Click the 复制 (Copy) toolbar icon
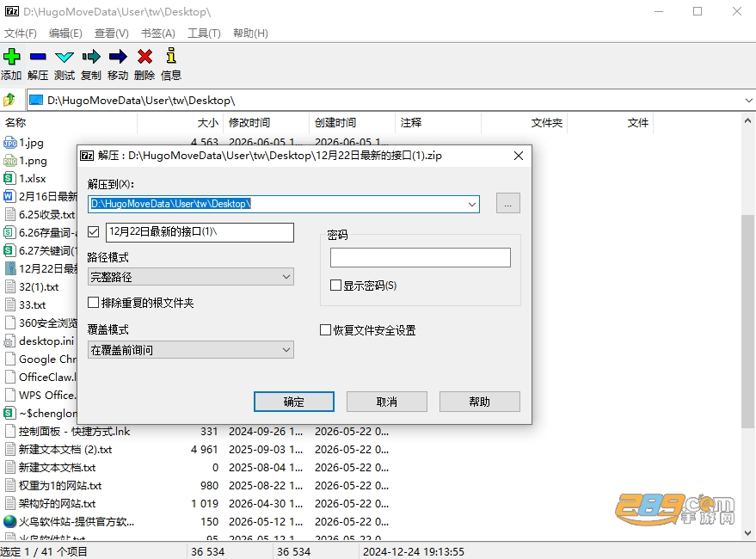This screenshot has width=756, height=559. (91, 57)
